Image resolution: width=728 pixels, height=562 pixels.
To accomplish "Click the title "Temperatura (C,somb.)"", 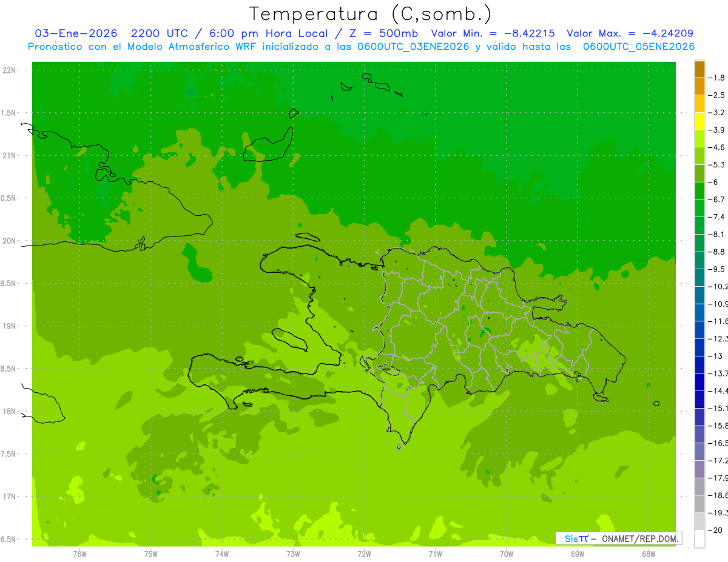I will point(371,14).
